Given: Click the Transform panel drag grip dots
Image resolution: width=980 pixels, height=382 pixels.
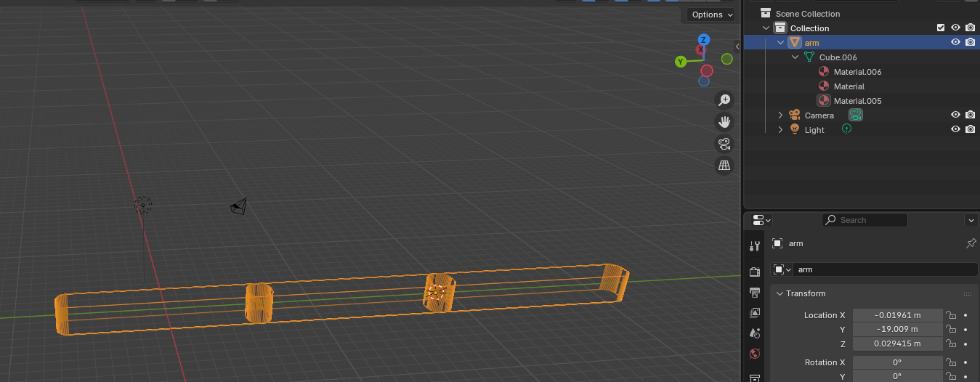Looking at the screenshot, I should pos(967,294).
